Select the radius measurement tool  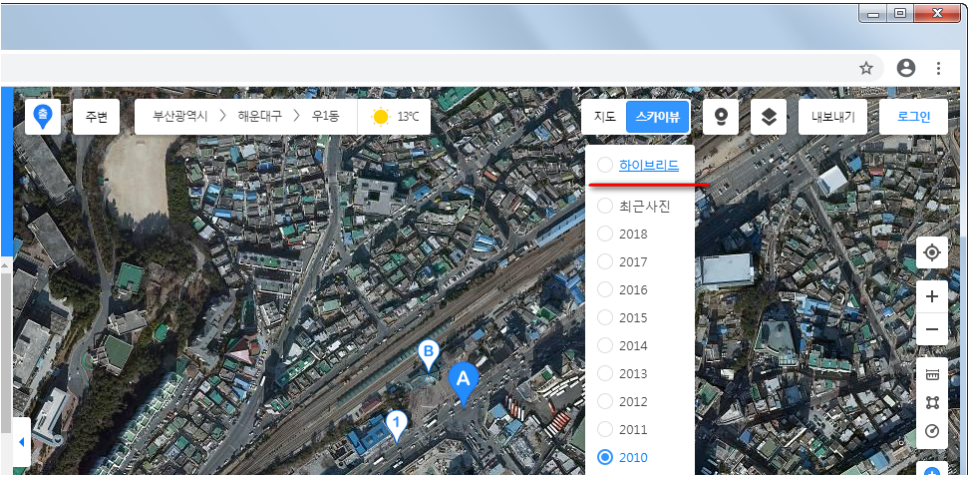pos(932,431)
